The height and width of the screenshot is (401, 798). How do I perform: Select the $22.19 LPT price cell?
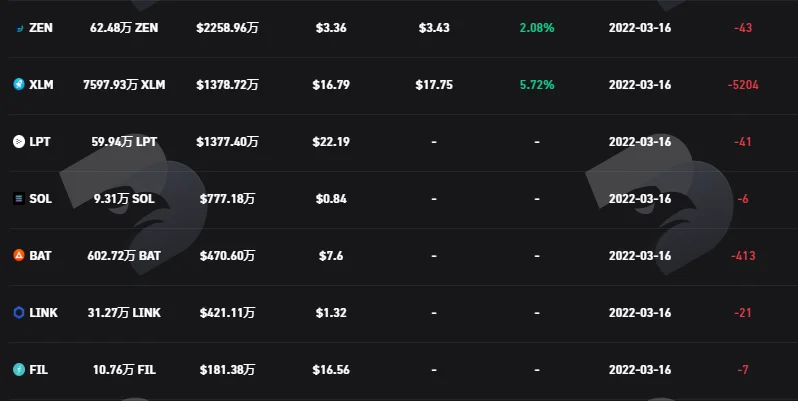pyautogui.click(x=331, y=141)
